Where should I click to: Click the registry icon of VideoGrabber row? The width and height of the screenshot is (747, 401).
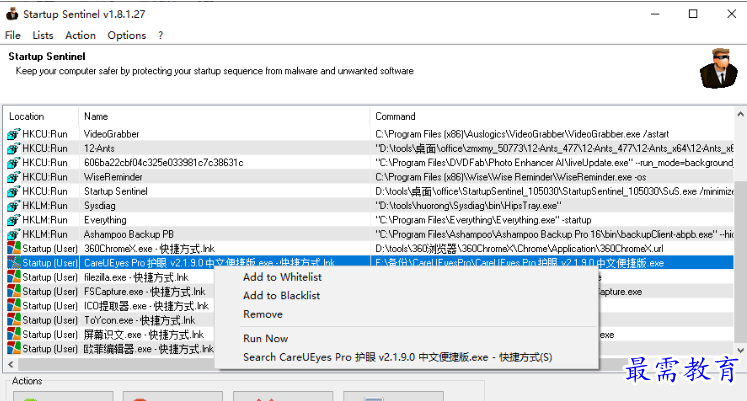[x=14, y=134]
